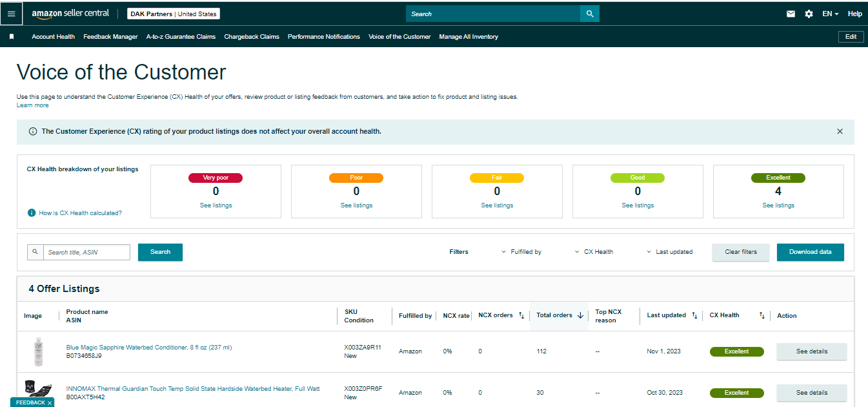Screen dimensions: 868x407
Task: Go to Account Health
Action: (54, 37)
